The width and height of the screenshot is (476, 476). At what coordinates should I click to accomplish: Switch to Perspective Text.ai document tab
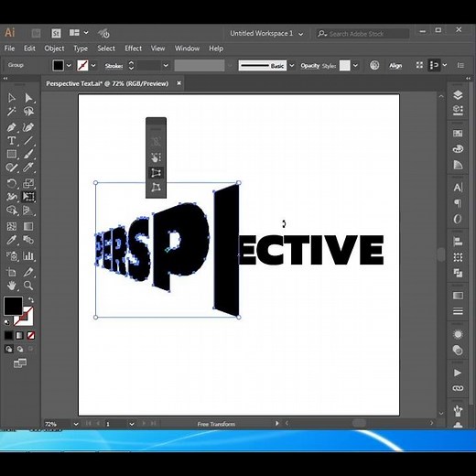click(107, 83)
